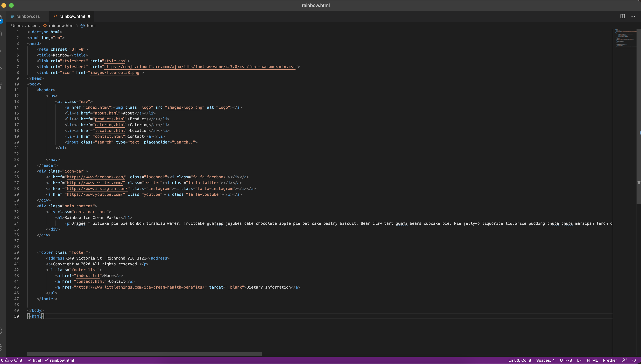The image size is (641, 364).
Task: Change end of line sequence LF
Action: pos(579,360)
